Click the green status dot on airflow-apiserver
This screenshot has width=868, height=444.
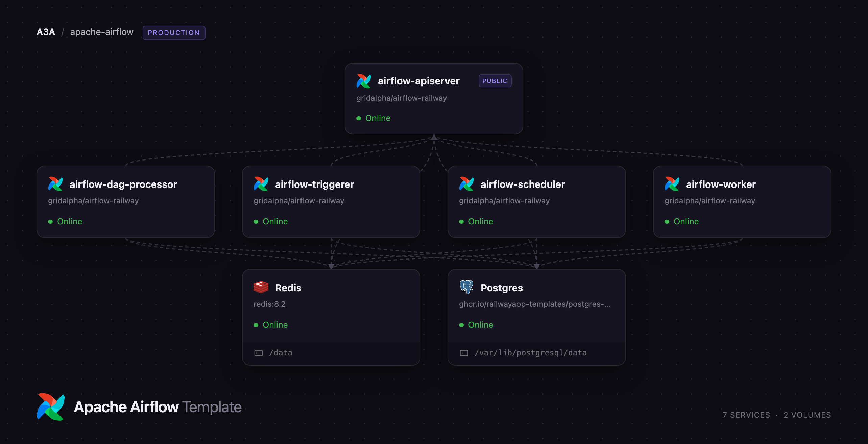(x=359, y=118)
